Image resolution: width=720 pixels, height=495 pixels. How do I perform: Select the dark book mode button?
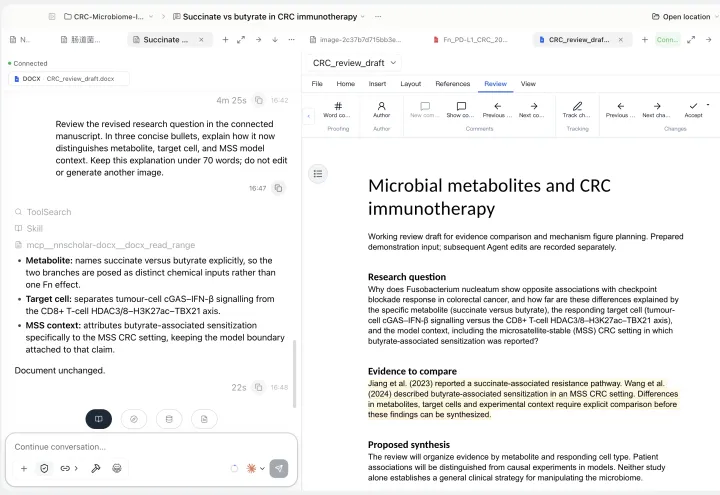click(x=99, y=419)
